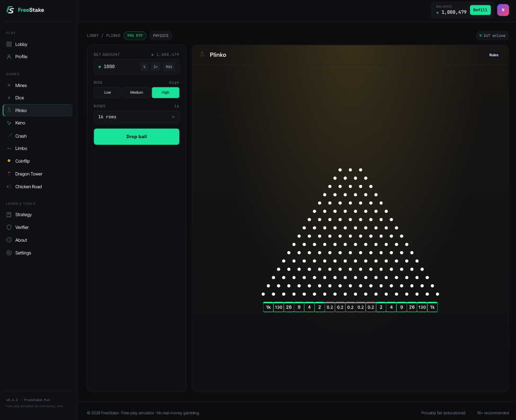This screenshot has width=516, height=420.
Task: Open About page label
Action: pos(21,240)
